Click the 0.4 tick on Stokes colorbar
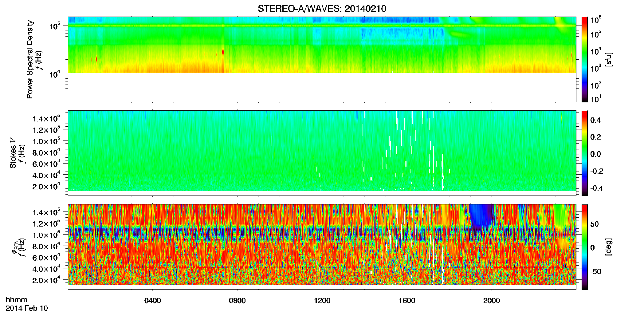Viewport: 644px width, 332px height. click(x=595, y=120)
